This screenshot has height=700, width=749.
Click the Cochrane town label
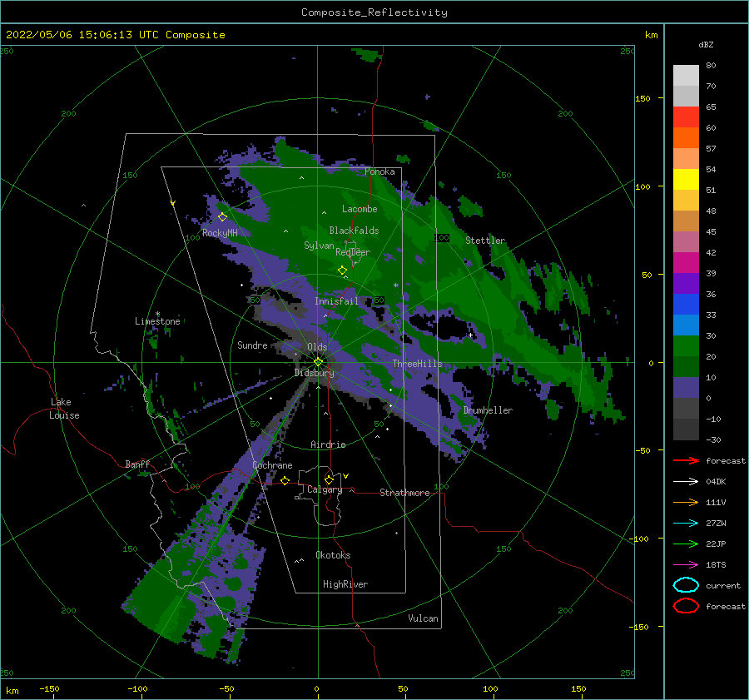272,465
